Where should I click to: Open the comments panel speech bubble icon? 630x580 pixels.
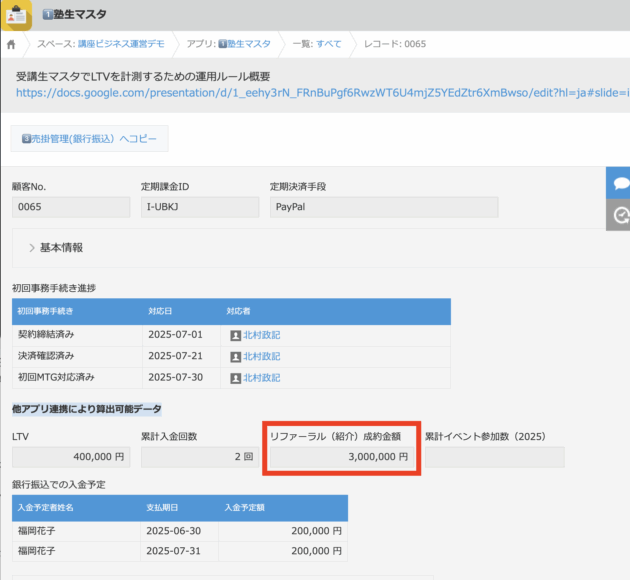tap(620, 184)
